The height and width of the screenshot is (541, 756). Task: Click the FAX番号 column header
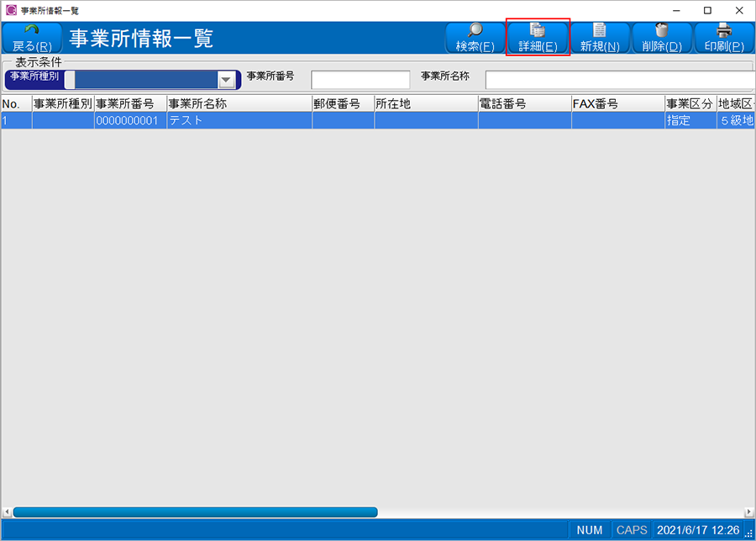point(617,104)
